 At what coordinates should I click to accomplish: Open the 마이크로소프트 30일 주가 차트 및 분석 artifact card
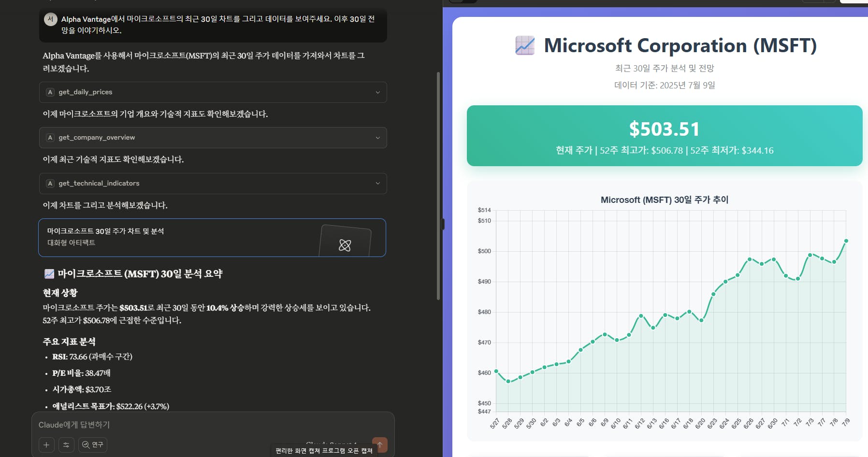[x=212, y=238]
